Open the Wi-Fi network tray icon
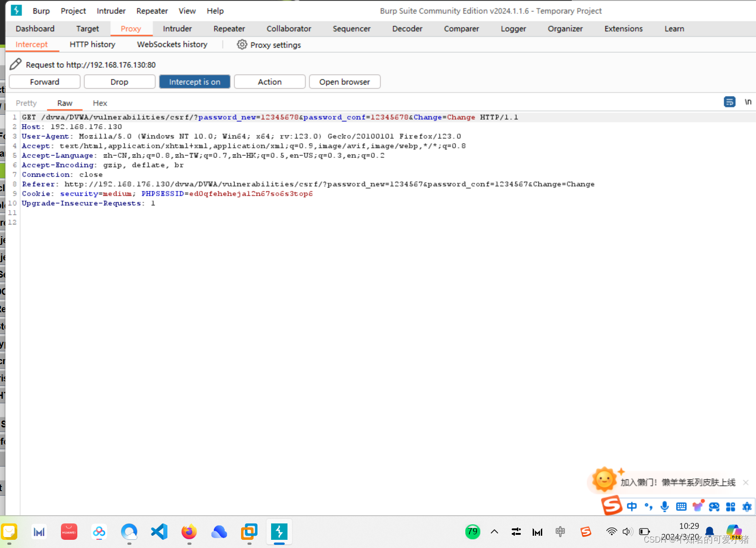The width and height of the screenshot is (756, 548). point(611,532)
